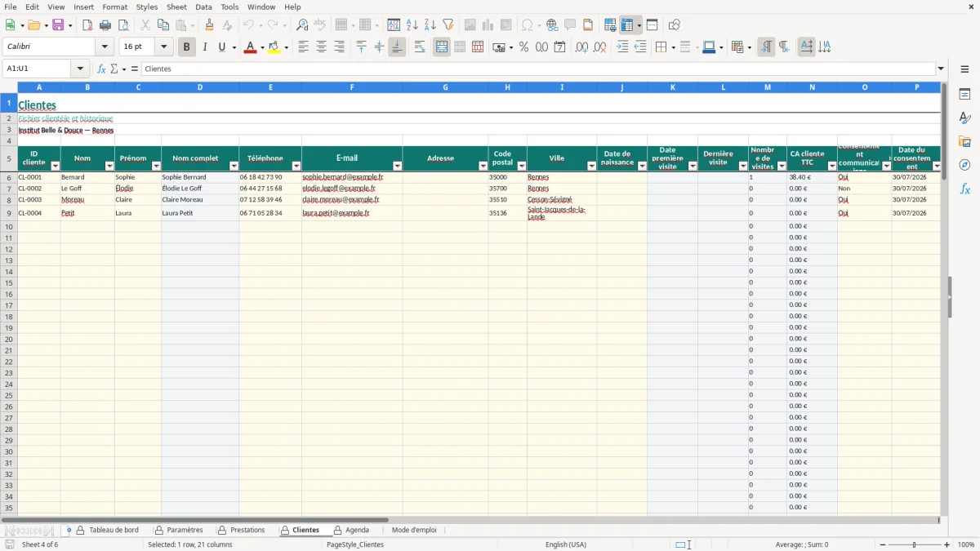
Task: Click the Increase Indent icon
Action: point(622,47)
